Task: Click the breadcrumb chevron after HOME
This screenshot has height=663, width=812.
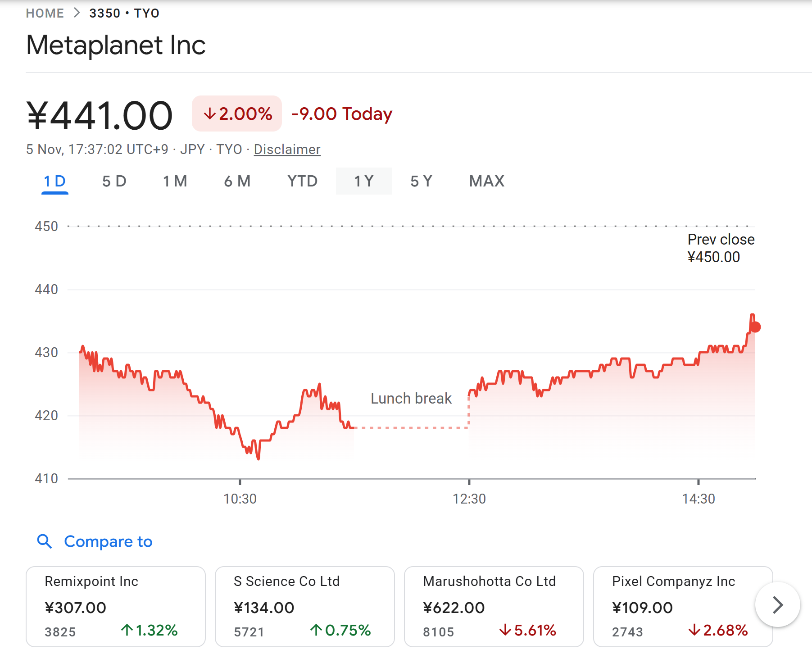Action: [x=76, y=12]
